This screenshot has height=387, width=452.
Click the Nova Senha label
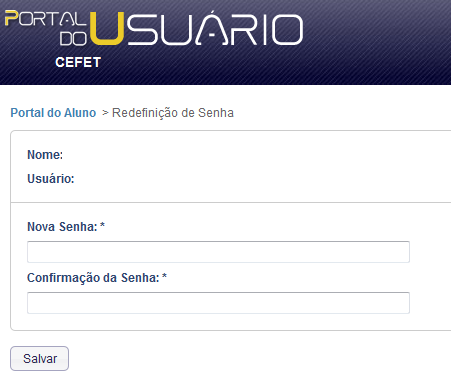click(62, 227)
